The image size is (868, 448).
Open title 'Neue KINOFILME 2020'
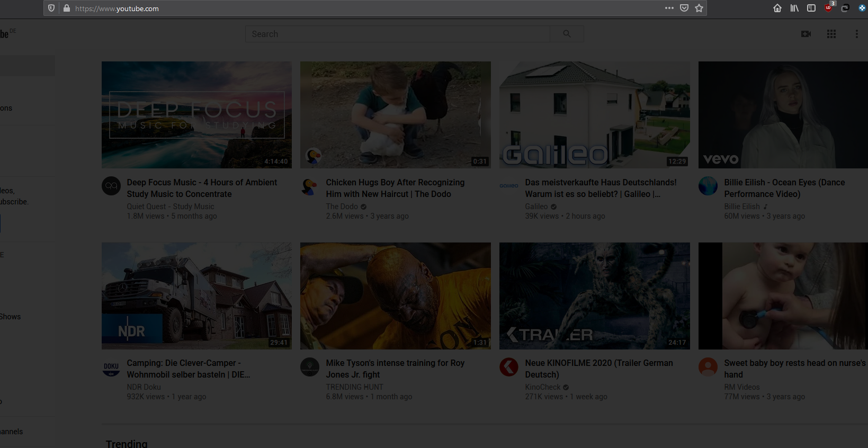coord(599,369)
